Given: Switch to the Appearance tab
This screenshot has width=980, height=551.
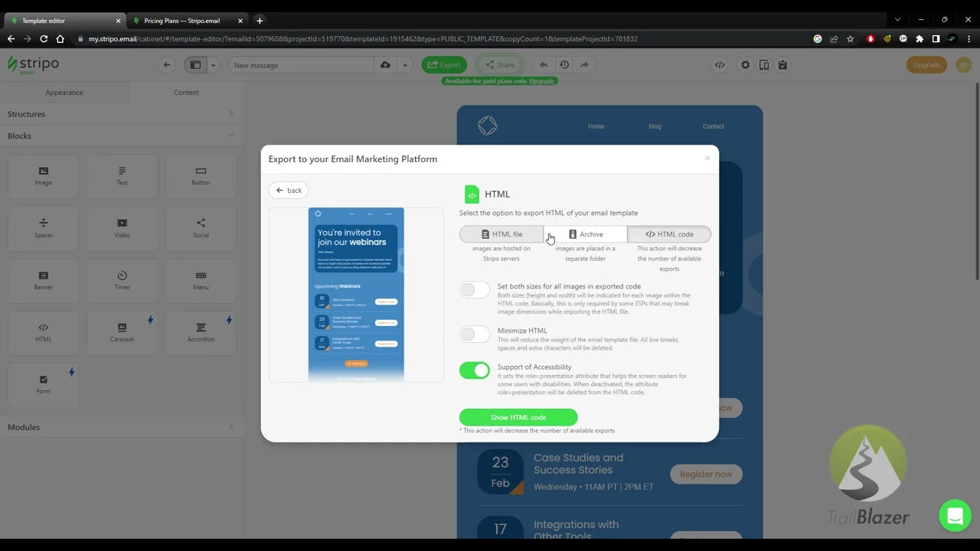Looking at the screenshot, I should pyautogui.click(x=64, y=93).
